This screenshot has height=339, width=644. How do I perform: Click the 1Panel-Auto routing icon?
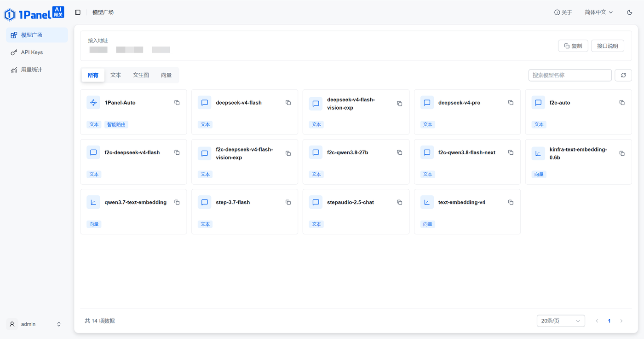pyautogui.click(x=93, y=103)
